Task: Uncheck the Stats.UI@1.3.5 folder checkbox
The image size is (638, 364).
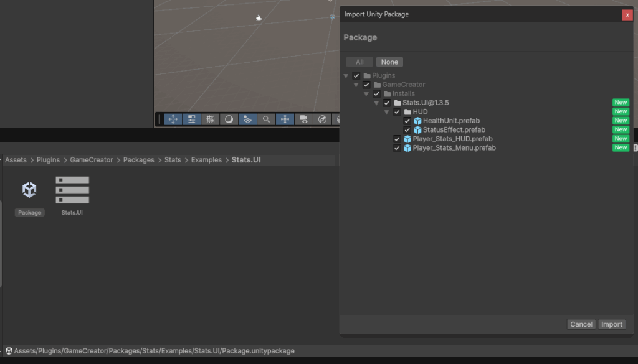Action: (387, 103)
